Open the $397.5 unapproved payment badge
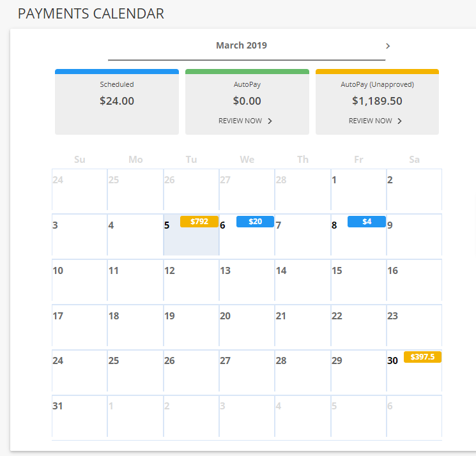476x456 pixels. [422, 357]
